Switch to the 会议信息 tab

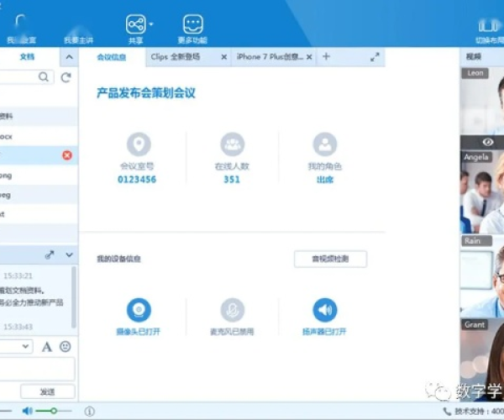click(x=112, y=57)
